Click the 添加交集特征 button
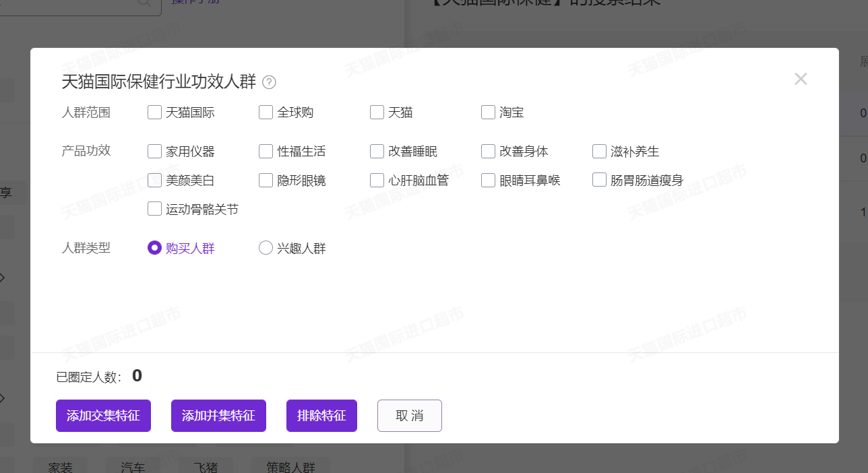 [103, 416]
